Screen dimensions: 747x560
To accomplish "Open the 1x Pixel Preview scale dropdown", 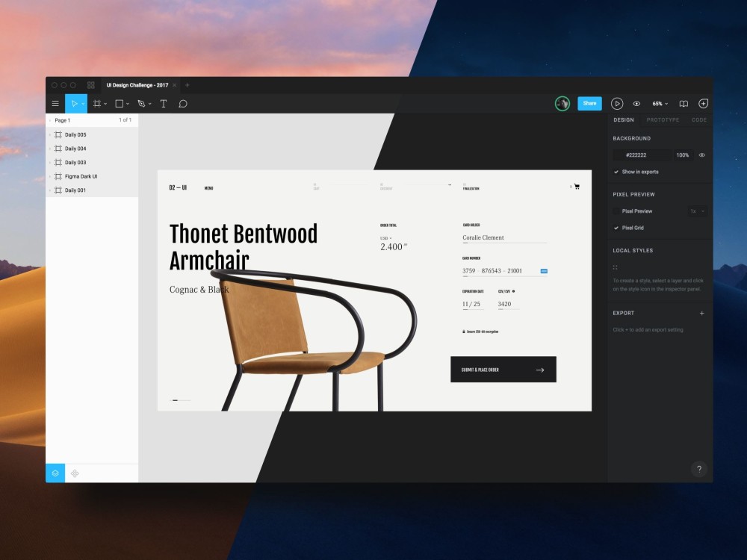I will point(698,211).
